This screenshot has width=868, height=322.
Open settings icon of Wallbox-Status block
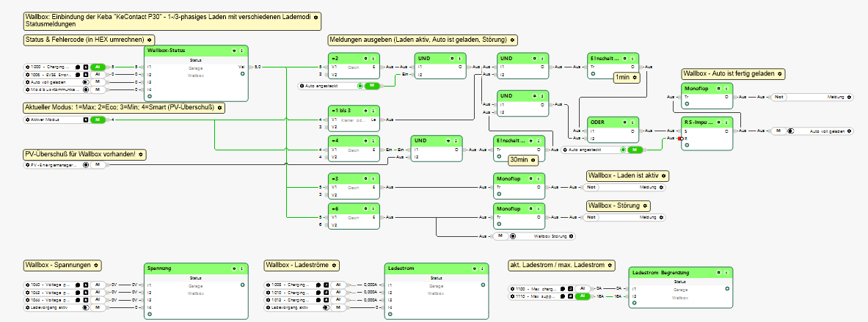click(x=234, y=51)
